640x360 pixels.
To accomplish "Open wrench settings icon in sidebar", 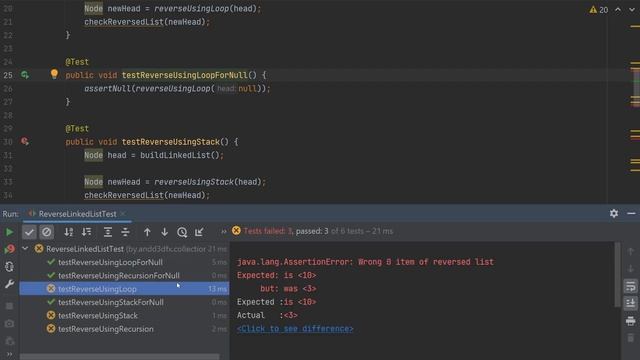I will [x=9, y=284].
